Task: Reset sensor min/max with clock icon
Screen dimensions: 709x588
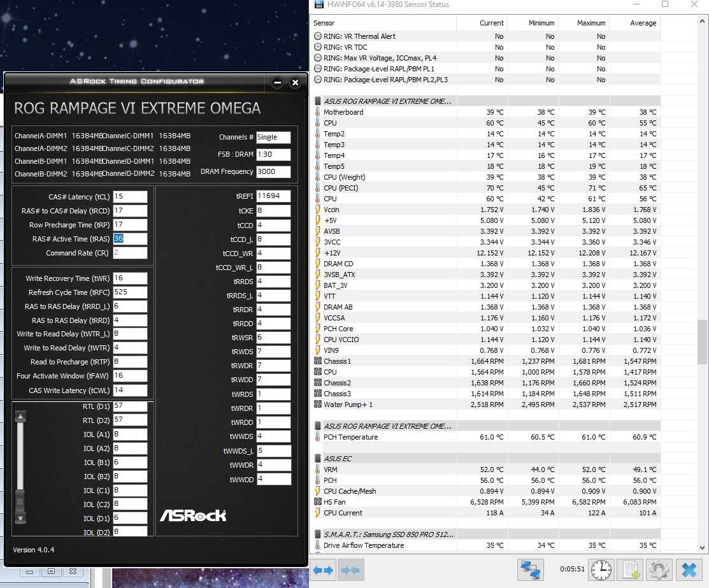Action: (601, 570)
